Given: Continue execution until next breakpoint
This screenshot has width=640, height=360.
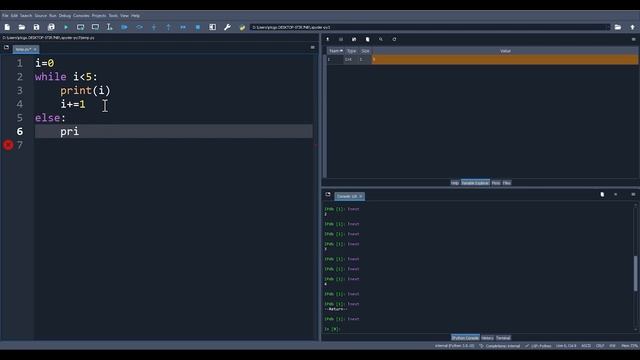Looking at the screenshot, I should pos(183,27).
